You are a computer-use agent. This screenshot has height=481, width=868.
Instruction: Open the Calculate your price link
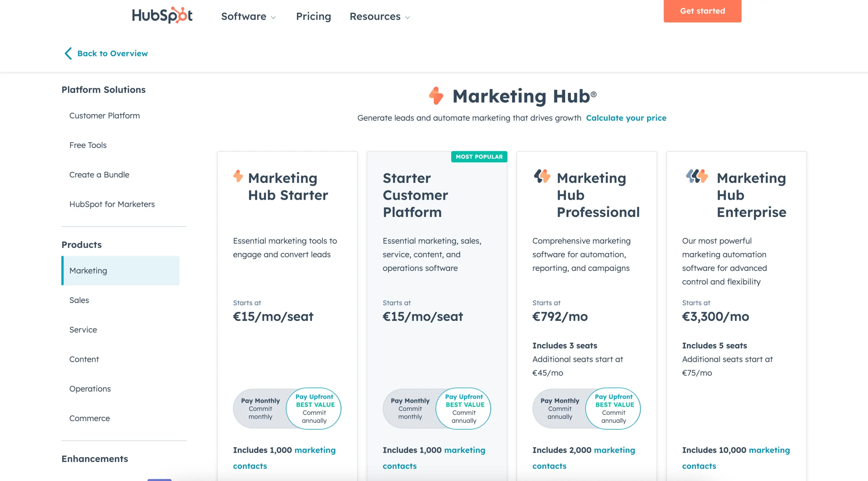[626, 118]
